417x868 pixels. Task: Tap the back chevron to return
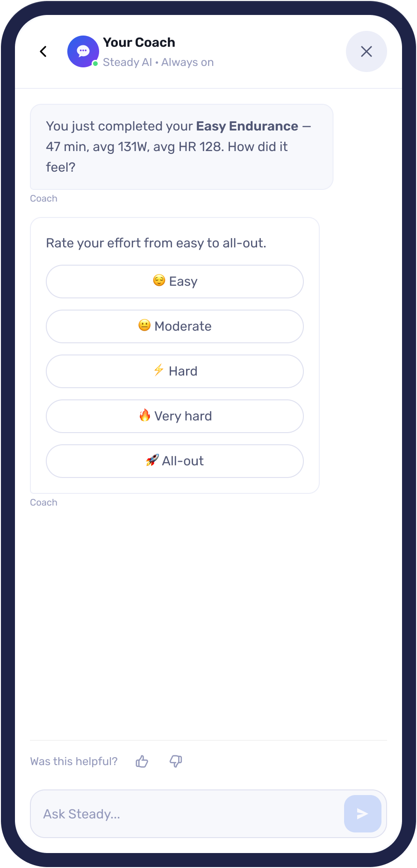(43, 51)
